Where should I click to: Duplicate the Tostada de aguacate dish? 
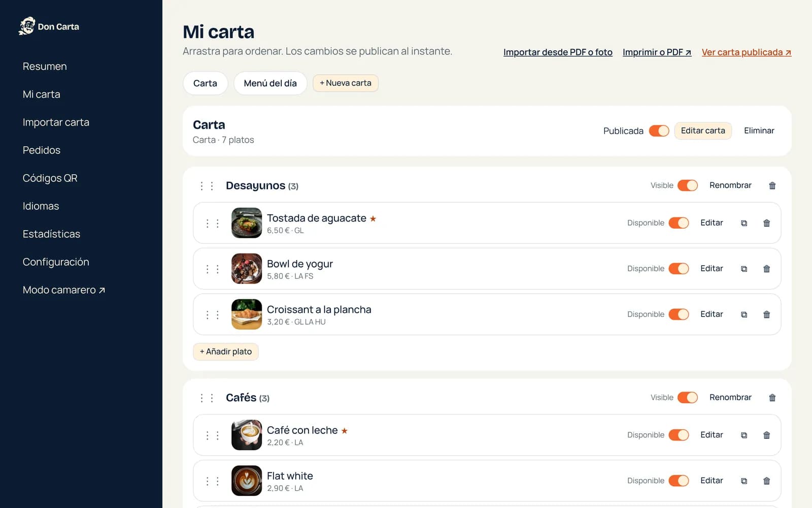[744, 223]
